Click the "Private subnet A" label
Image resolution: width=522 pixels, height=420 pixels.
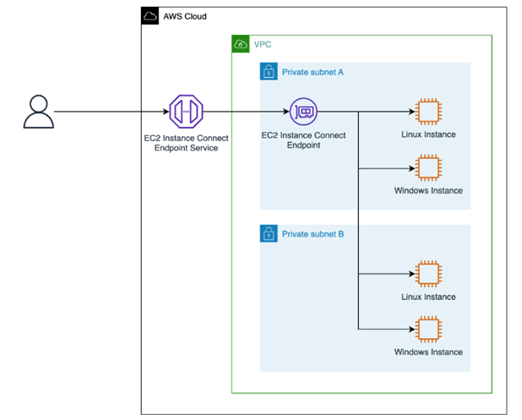click(313, 72)
